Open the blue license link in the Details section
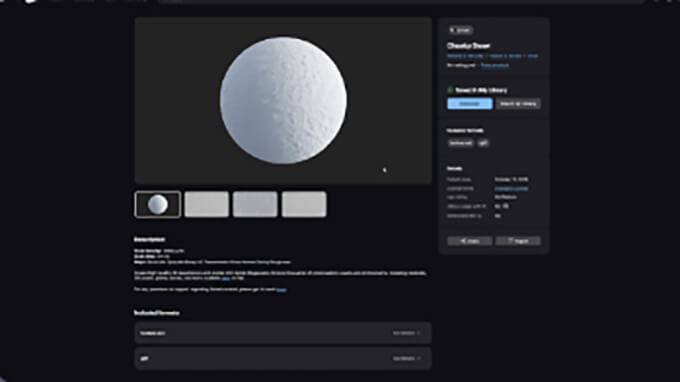 pyautogui.click(x=511, y=189)
